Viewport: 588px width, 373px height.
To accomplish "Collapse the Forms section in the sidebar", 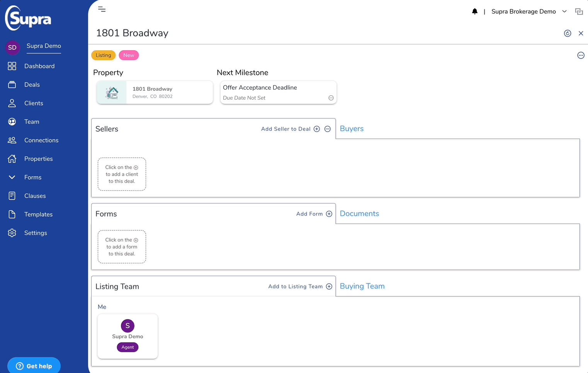I will pyautogui.click(x=12, y=177).
